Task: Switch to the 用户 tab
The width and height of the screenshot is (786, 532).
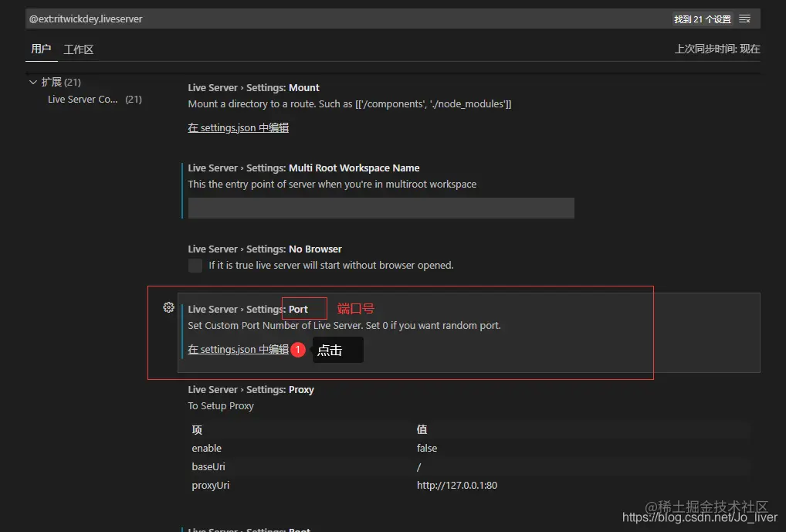Action: [41, 49]
